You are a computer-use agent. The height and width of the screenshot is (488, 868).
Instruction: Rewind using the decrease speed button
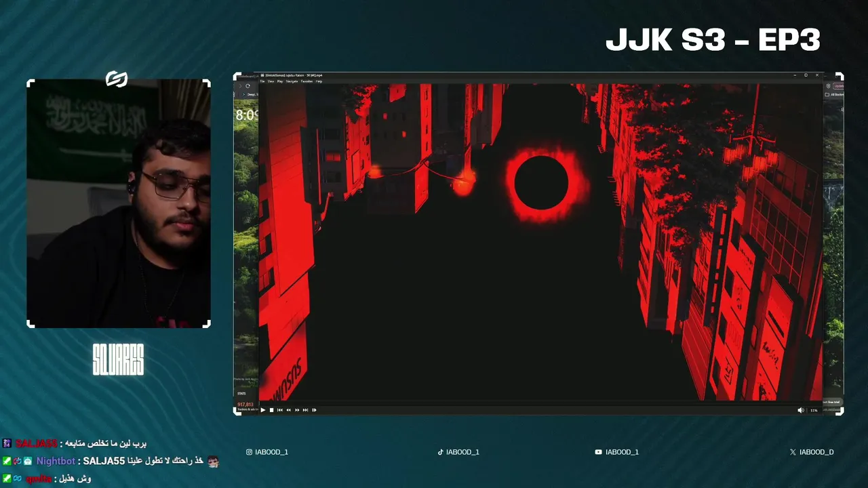point(288,410)
